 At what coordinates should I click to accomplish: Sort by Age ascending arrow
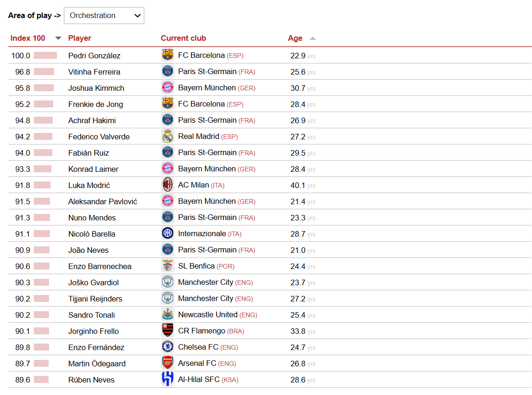coord(312,38)
